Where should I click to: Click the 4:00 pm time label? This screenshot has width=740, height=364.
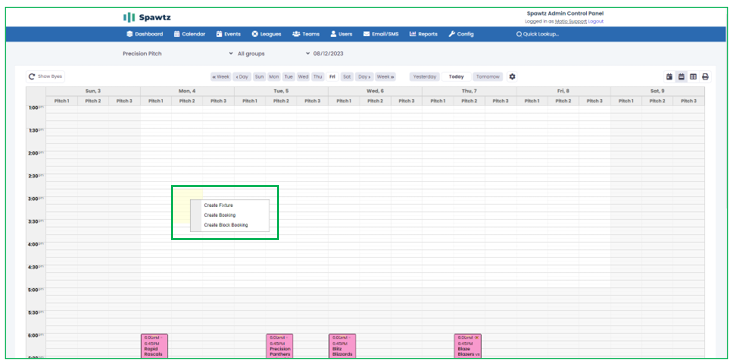pos(36,245)
